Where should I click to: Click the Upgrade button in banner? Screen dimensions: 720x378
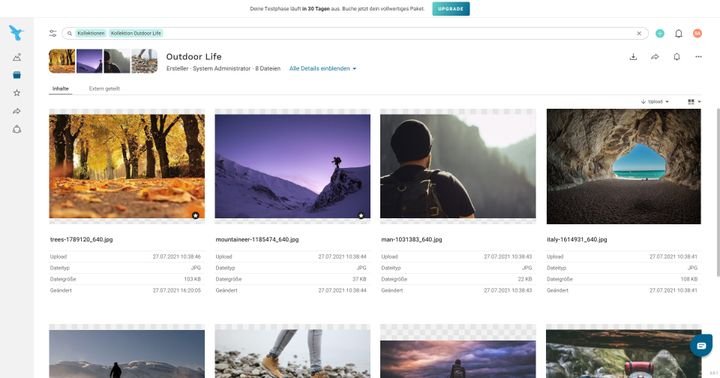pos(451,9)
